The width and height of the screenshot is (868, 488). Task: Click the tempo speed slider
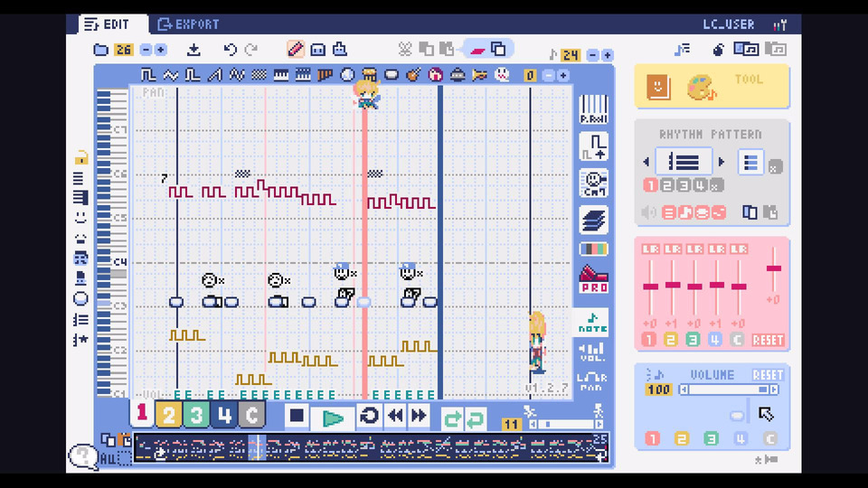[565, 425]
